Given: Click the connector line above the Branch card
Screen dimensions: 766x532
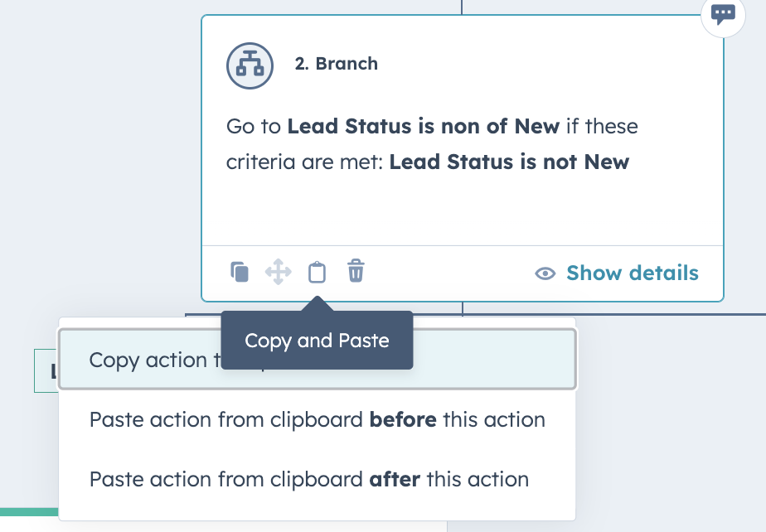Looking at the screenshot, I should point(462,7).
